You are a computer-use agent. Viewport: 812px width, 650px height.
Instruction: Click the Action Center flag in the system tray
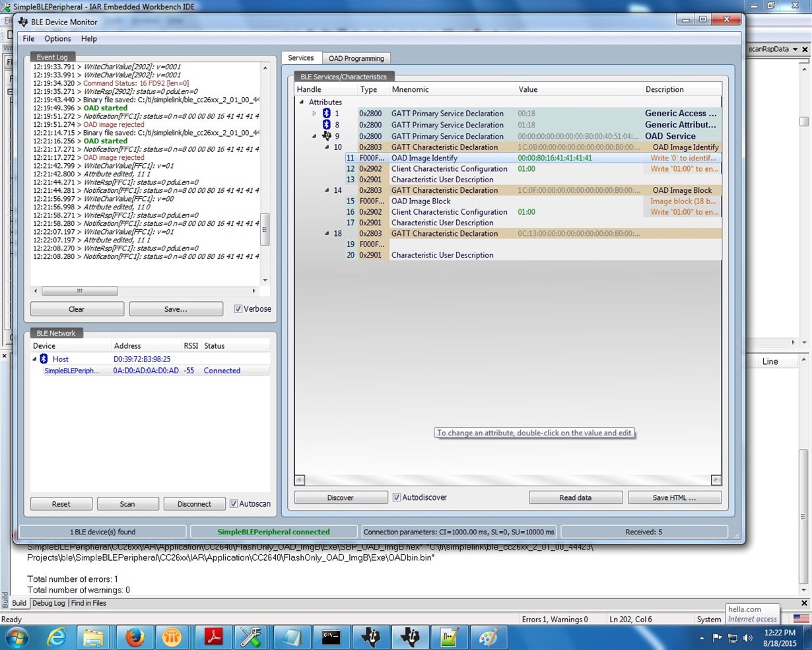pyautogui.click(x=717, y=638)
